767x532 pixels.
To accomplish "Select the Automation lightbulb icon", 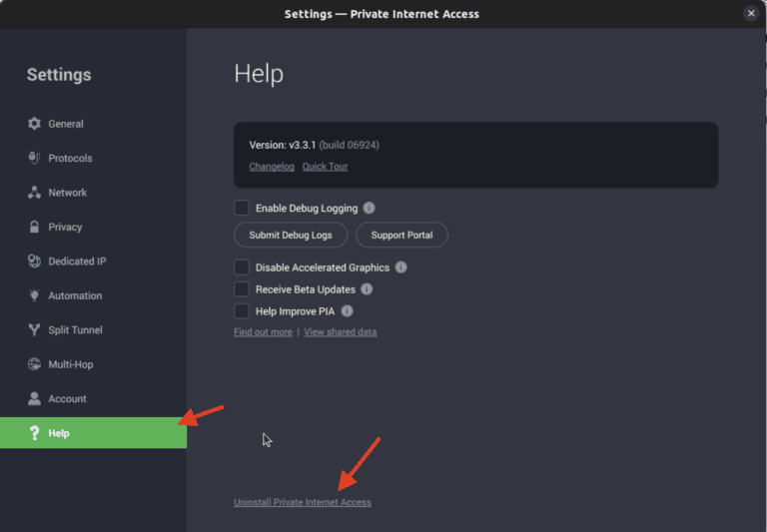I will (x=35, y=295).
